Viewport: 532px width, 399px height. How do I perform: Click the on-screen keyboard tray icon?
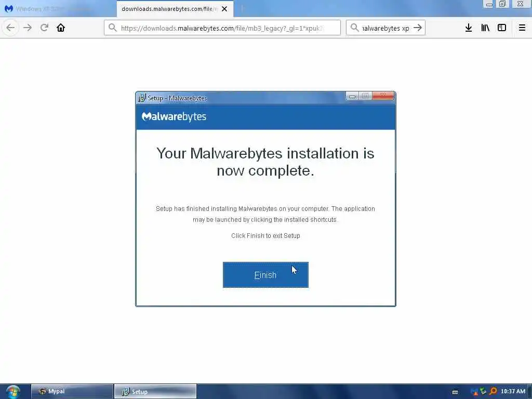(x=455, y=392)
